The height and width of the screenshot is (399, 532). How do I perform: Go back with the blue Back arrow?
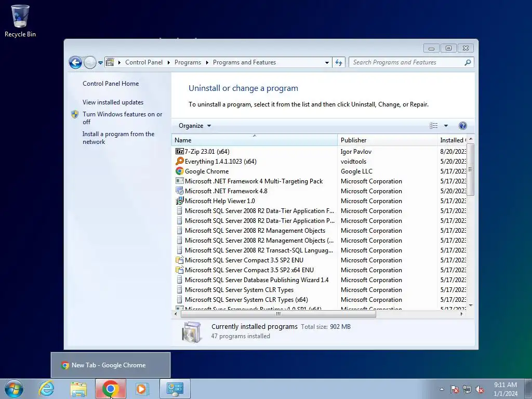point(75,62)
